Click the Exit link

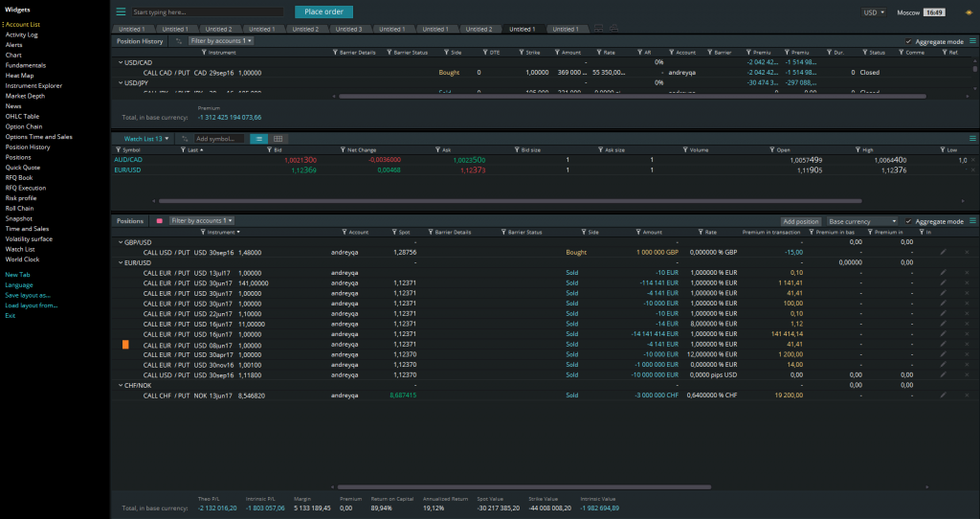[10, 316]
